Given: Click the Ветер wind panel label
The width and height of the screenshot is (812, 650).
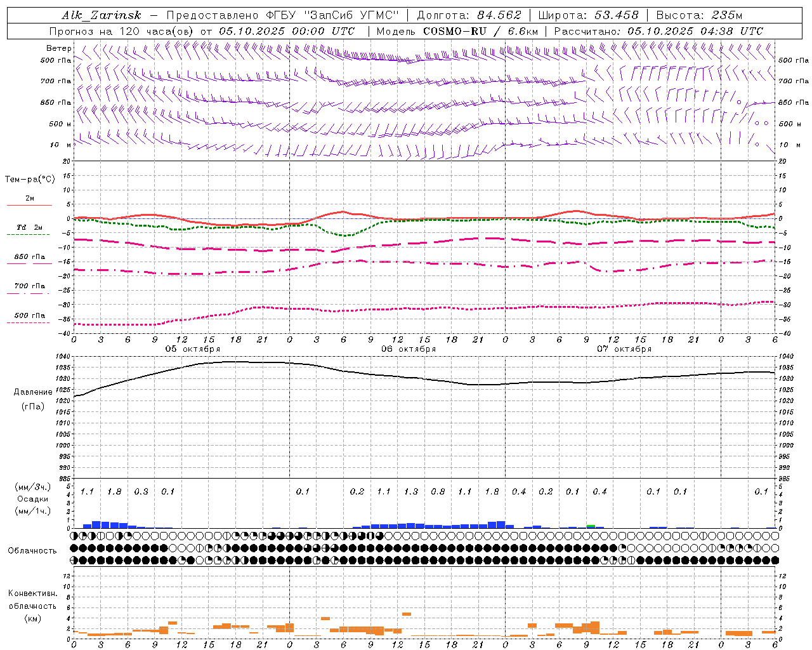Looking at the screenshot, I should point(58,48).
